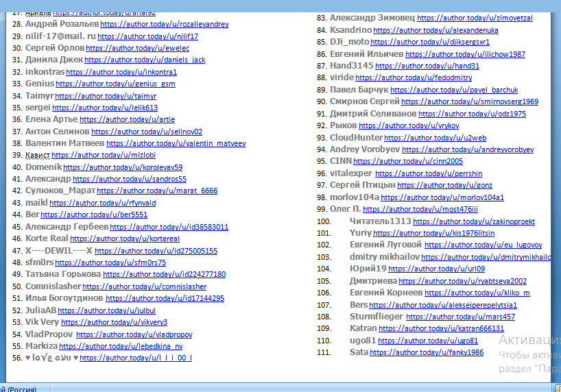Open the kortereal link for Korte Real
This screenshot has width=561, height=392.
pyautogui.click(x=124, y=239)
